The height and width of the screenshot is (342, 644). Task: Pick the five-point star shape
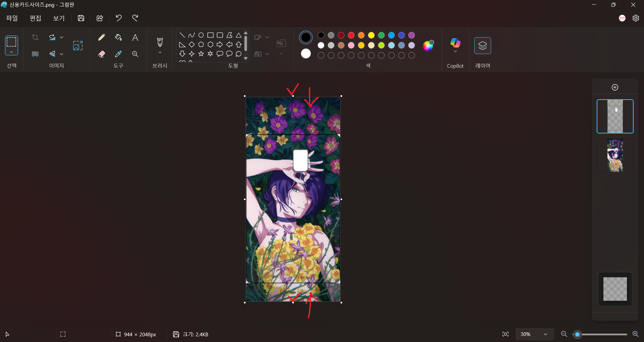[x=201, y=54]
